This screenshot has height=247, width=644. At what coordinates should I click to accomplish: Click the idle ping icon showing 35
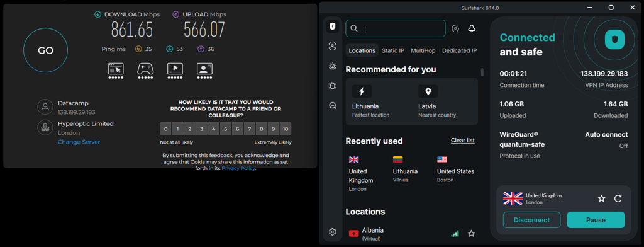[138, 49]
